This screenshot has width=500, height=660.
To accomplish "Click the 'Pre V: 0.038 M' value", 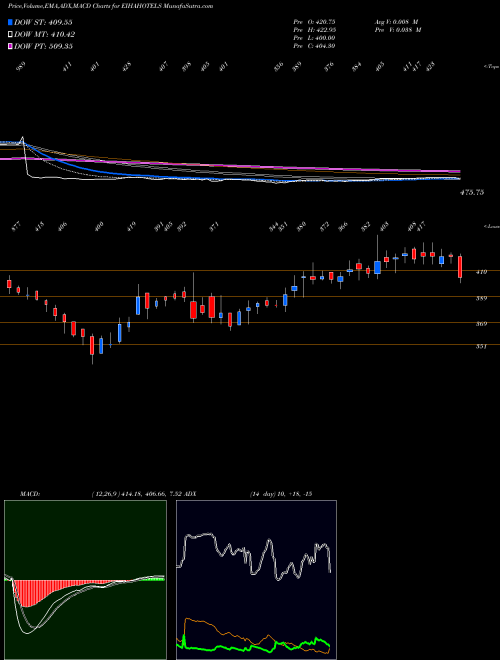I will click(397, 30).
